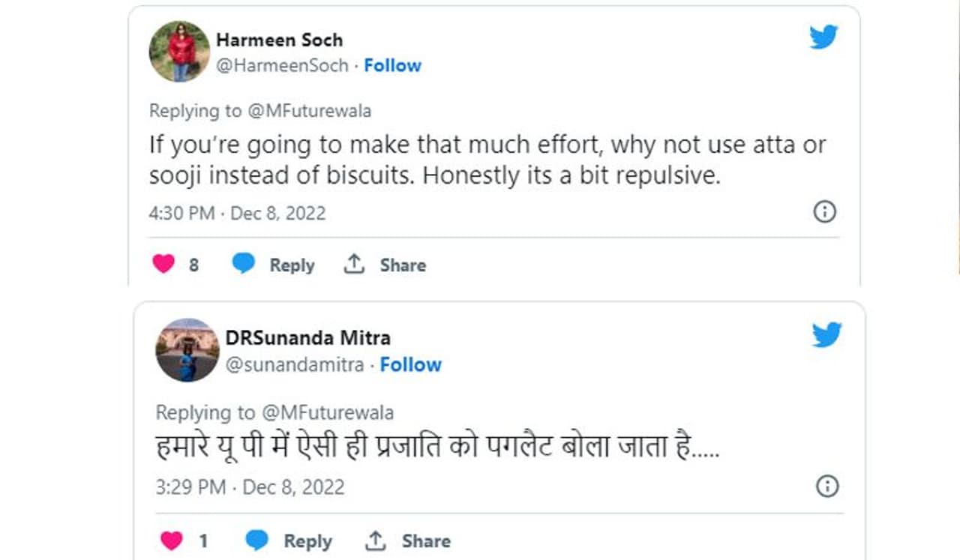This screenshot has height=560, width=960.
Task: Click share arrow icon under Harmeen's tweet
Action: pos(354,264)
